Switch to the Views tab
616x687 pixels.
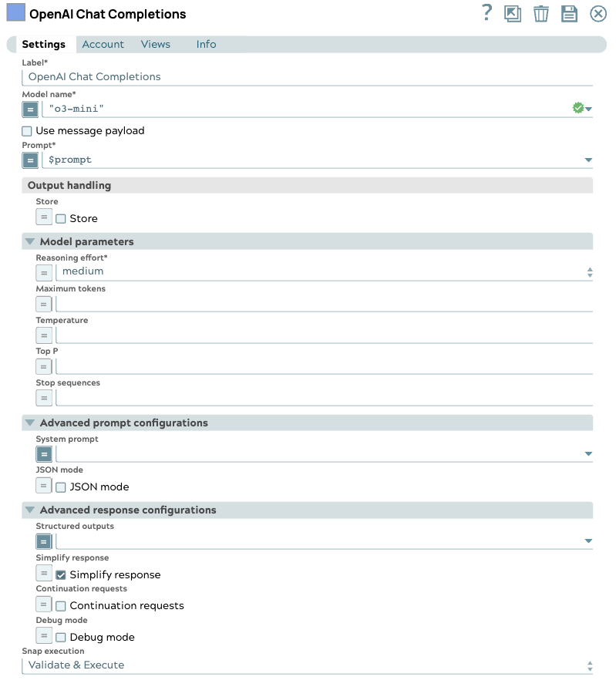point(156,45)
